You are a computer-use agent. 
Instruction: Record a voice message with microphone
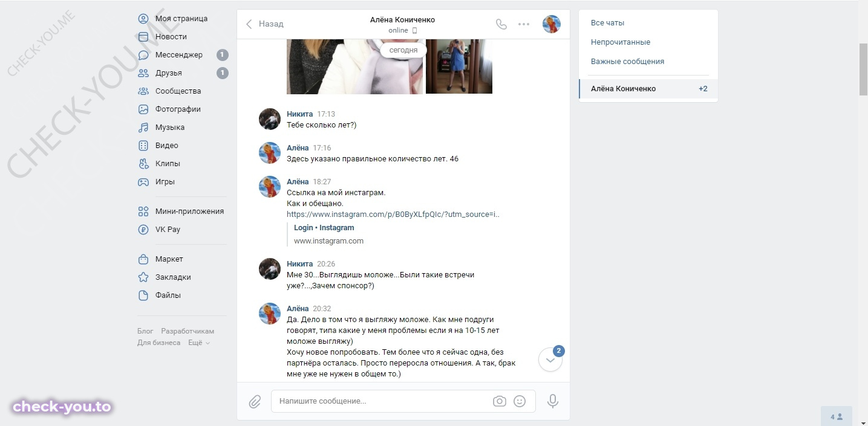552,401
